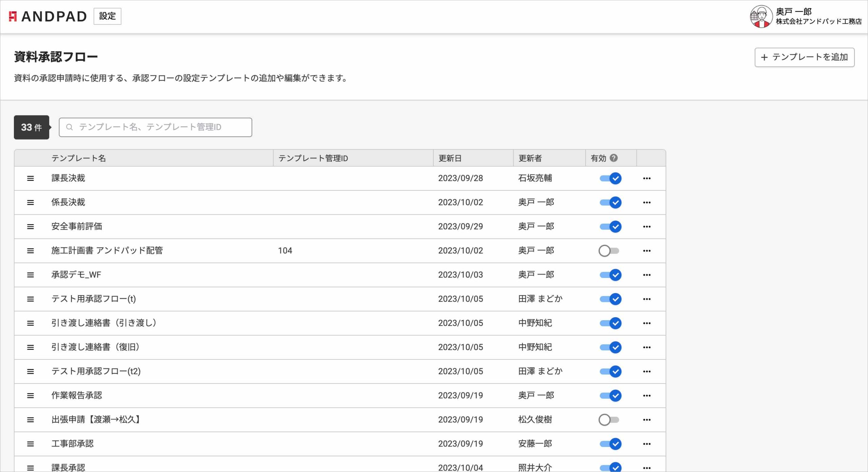Toggle off 引き渡し連絡書（引き渡し） template
The width and height of the screenshot is (868, 472).
(x=610, y=323)
